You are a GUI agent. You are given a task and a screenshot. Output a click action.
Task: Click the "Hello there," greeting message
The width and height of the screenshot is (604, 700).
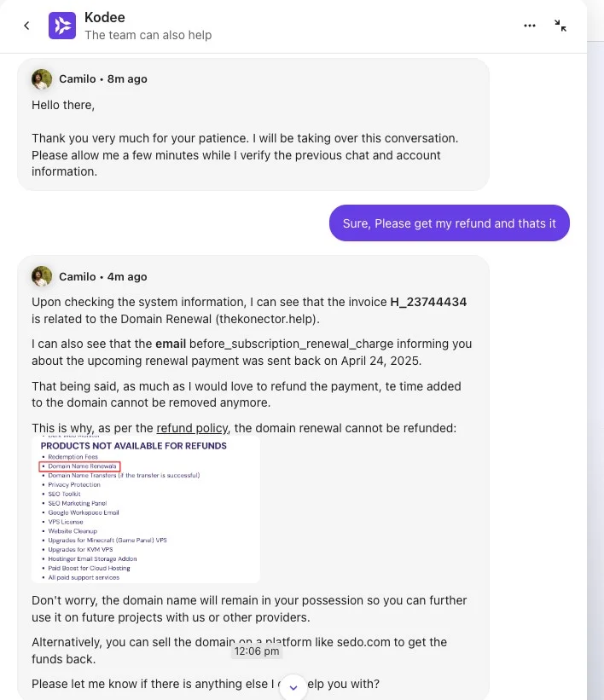[x=63, y=105]
